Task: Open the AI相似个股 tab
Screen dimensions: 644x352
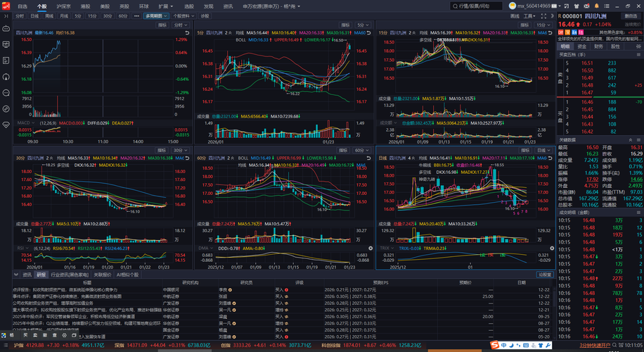Action: pyautogui.click(x=127, y=275)
